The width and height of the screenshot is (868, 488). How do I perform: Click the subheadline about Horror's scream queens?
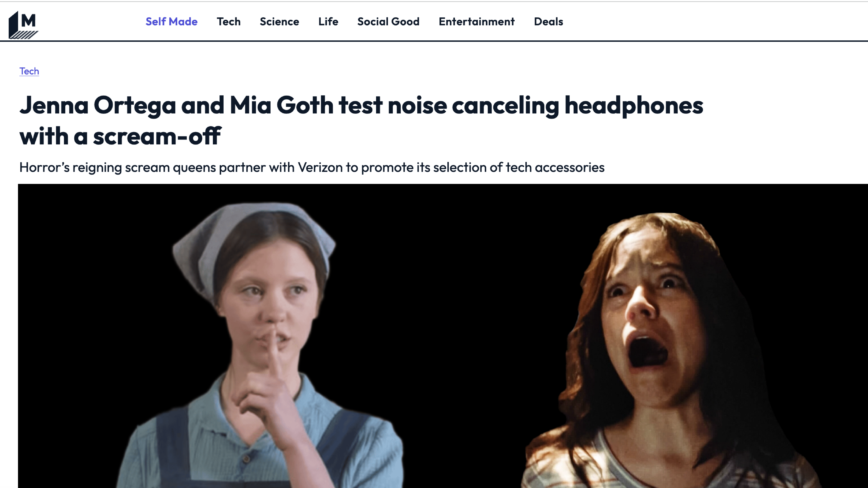[x=312, y=167]
